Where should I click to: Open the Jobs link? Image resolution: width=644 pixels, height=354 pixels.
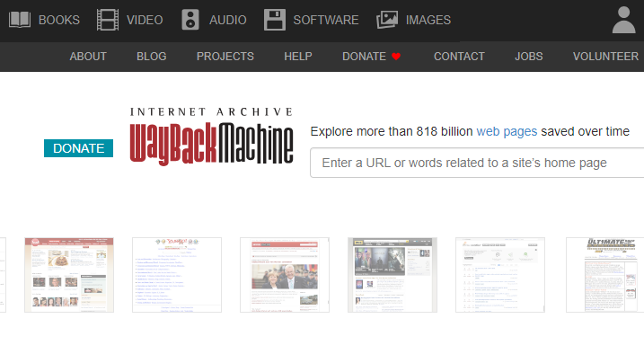click(x=529, y=57)
